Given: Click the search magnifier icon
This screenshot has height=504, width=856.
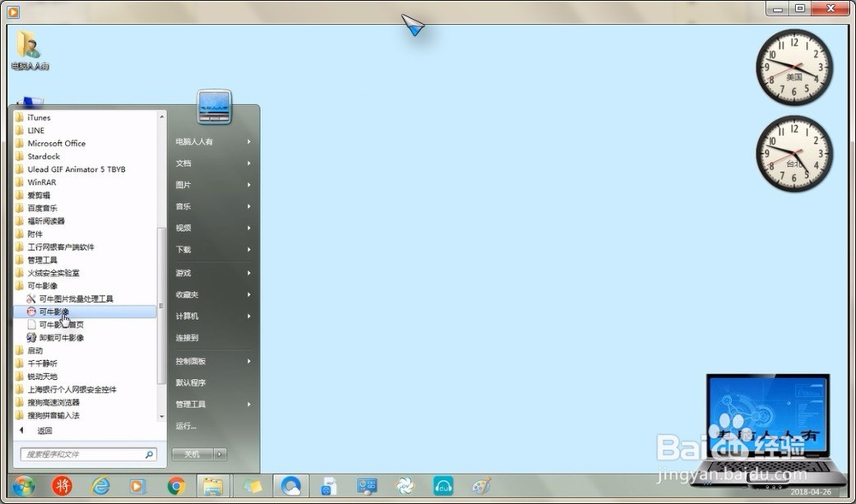Looking at the screenshot, I should tap(150, 454).
